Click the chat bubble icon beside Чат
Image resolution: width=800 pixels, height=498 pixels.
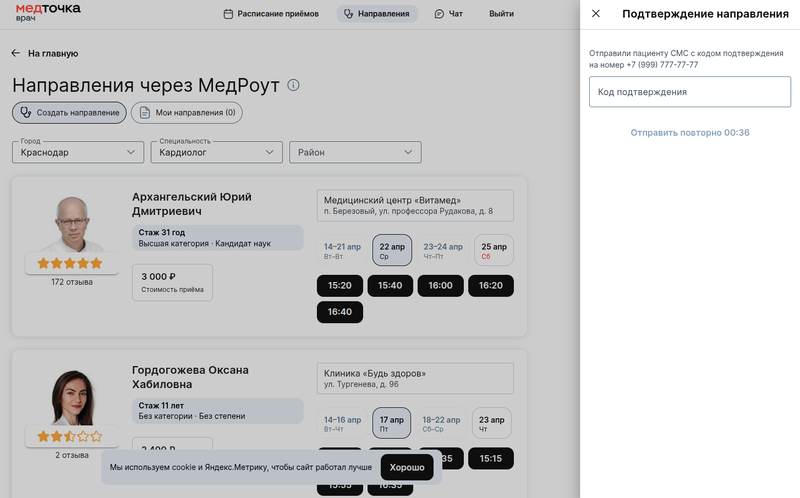point(439,14)
